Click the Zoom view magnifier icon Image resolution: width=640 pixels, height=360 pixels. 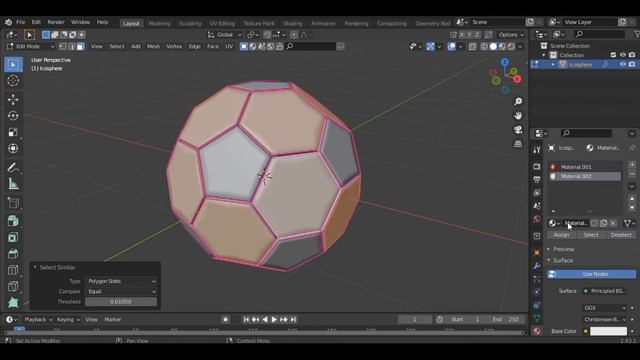[x=518, y=101]
